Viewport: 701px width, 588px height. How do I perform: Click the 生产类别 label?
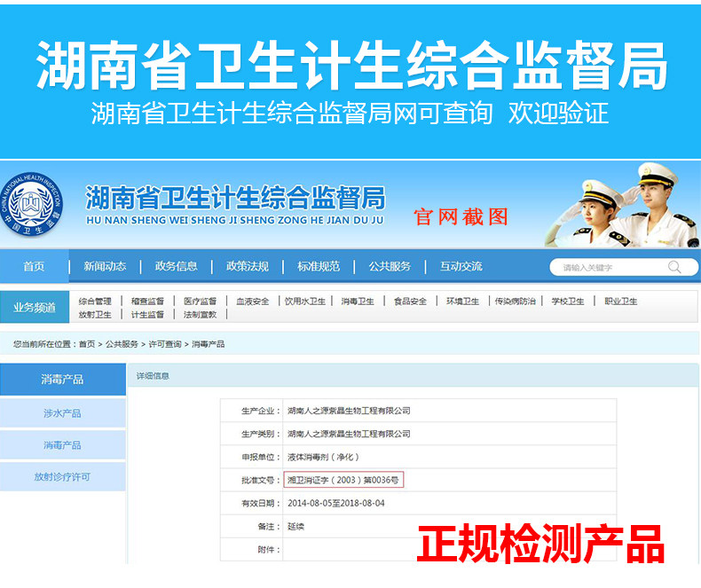coord(261,434)
